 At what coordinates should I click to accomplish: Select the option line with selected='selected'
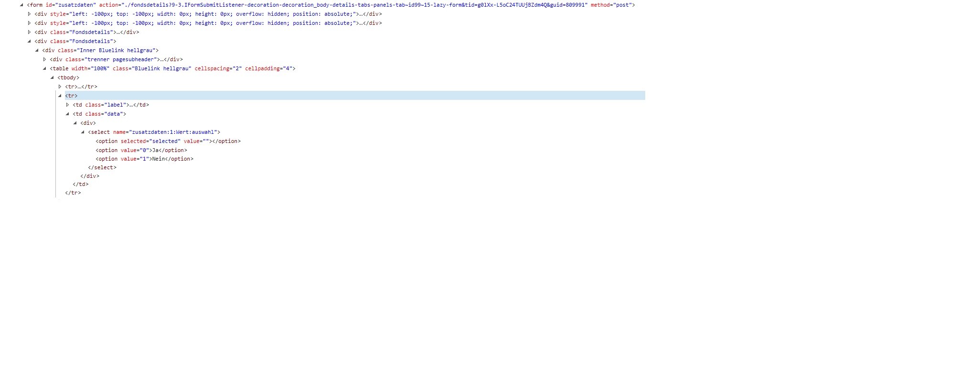[x=168, y=141]
